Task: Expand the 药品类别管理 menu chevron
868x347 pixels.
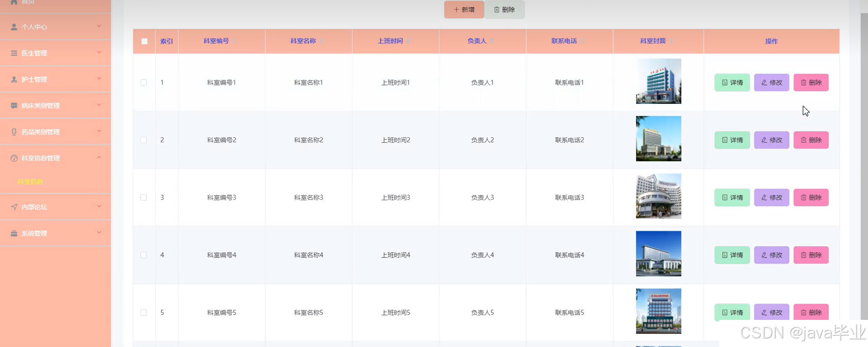Action: 99,131
